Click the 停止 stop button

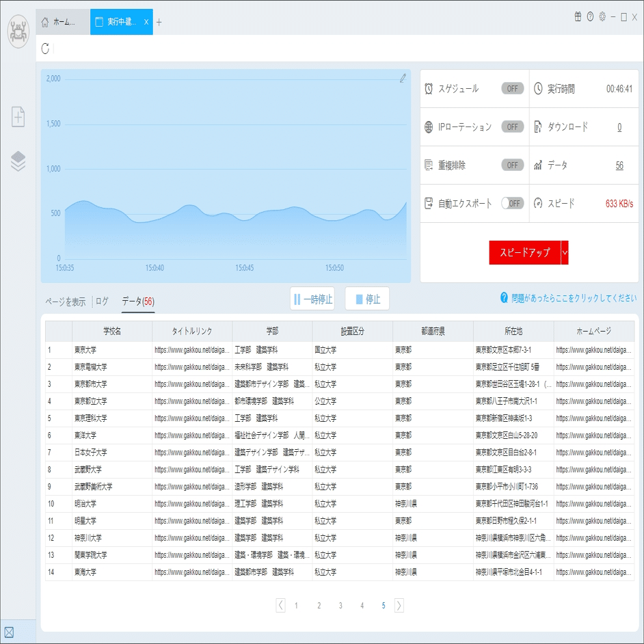pos(367,299)
